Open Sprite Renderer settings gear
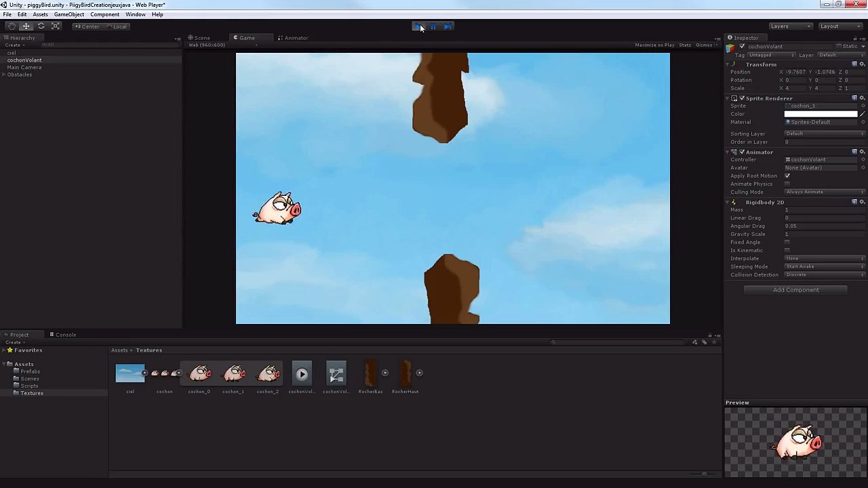This screenshot has height=488, width=868. point(862,98)
